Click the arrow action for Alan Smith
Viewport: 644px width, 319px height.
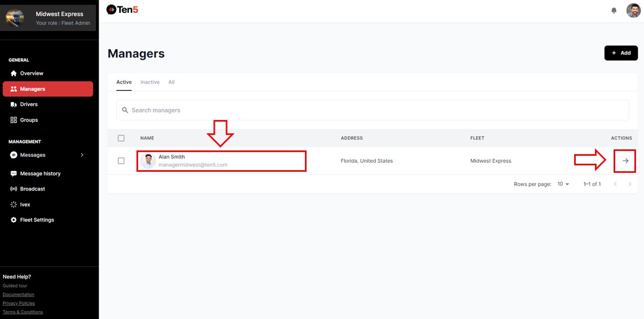click(x=625, y=161)
